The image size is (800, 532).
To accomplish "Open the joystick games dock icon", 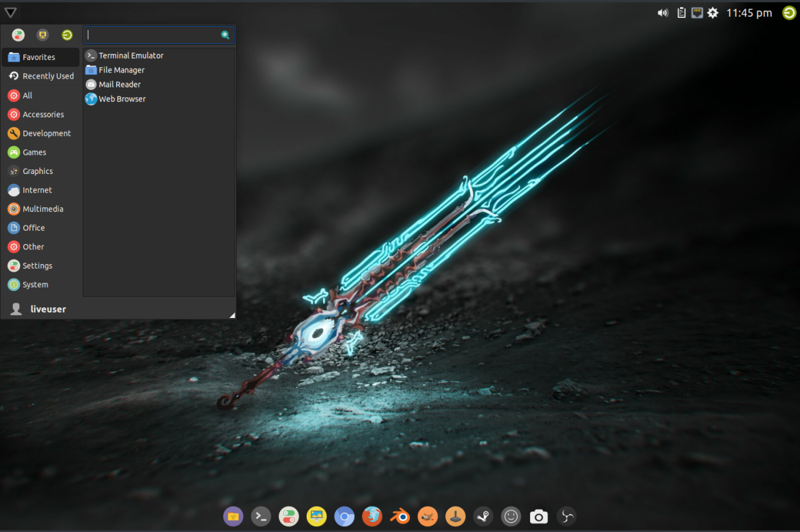I will (x=455, y=516).
